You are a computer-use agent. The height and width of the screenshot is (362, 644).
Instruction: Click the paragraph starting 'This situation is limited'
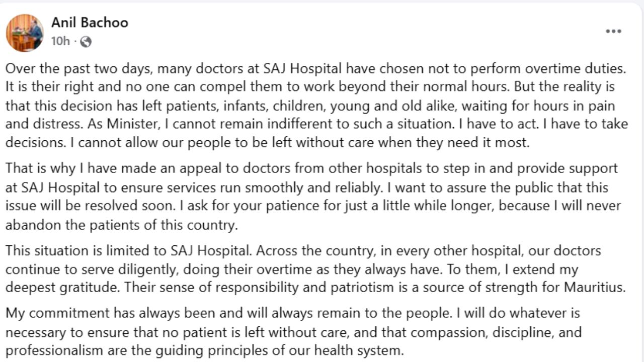coord(315,269)
